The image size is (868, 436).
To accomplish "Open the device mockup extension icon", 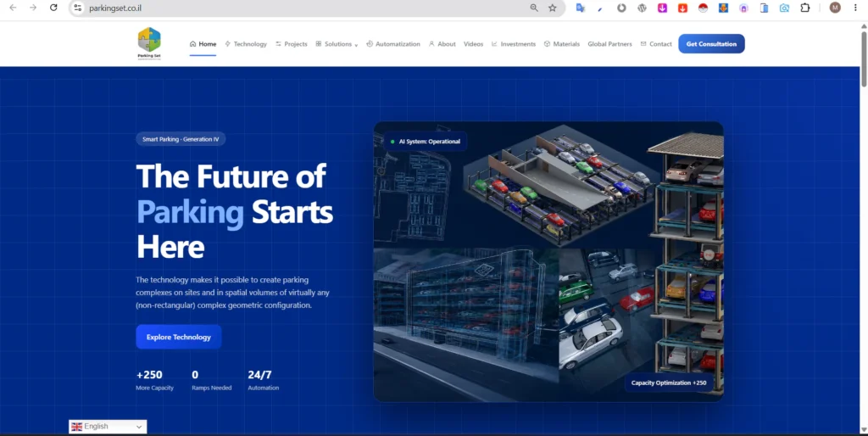I will click(764, 8).
